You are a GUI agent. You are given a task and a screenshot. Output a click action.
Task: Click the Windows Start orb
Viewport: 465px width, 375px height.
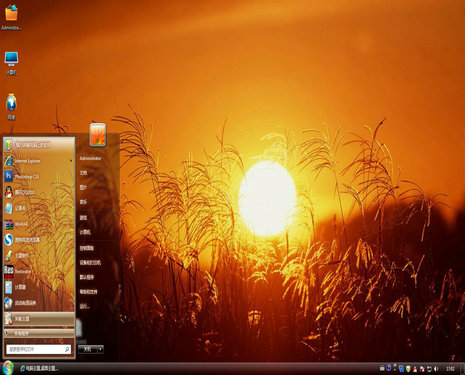(7, 368)
